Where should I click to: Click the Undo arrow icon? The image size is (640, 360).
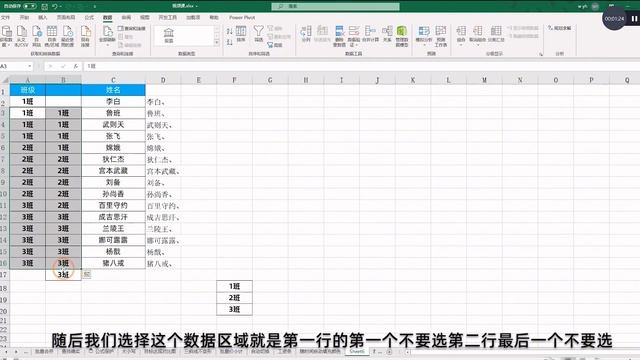pos(55,7)
